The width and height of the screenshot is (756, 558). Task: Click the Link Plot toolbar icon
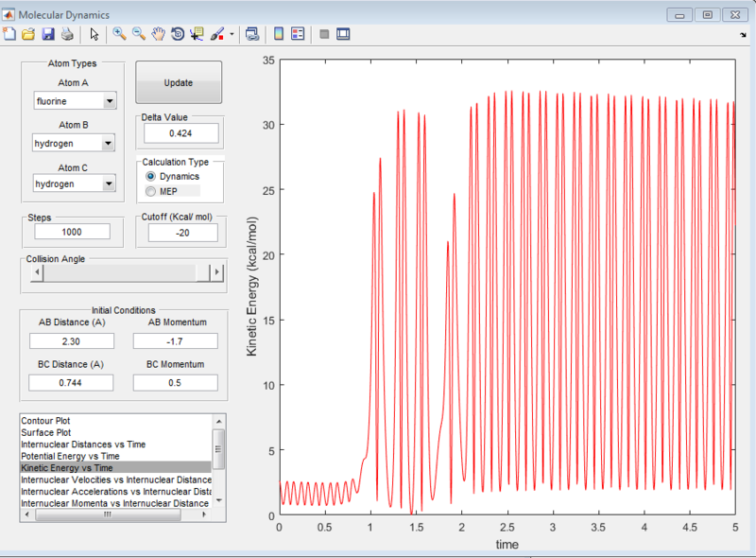tap(252, 34)
